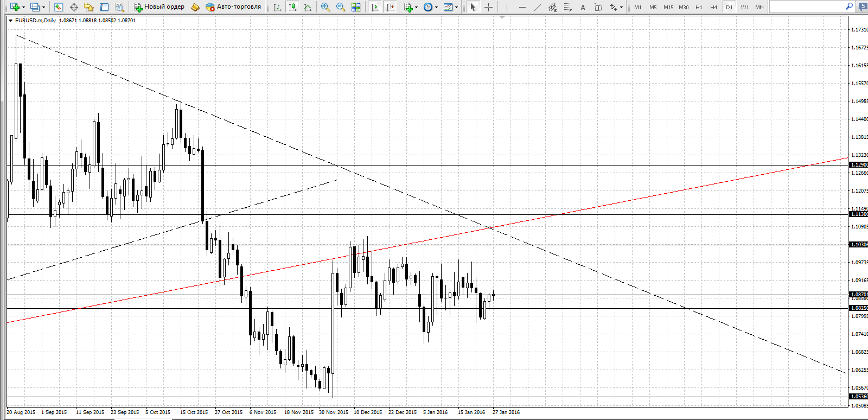The height and width of the screenshot is (420, 868).
Task: Tile the chart windows
Action: coord(356,7)
